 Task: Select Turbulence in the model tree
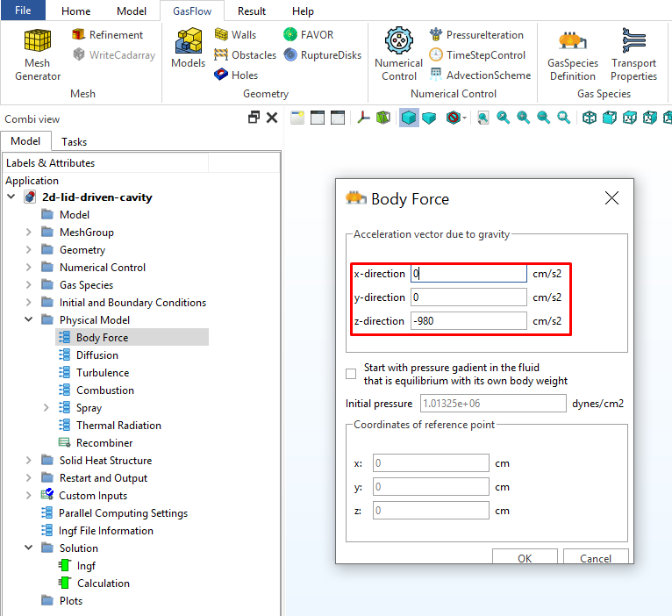tap(102, 373)
